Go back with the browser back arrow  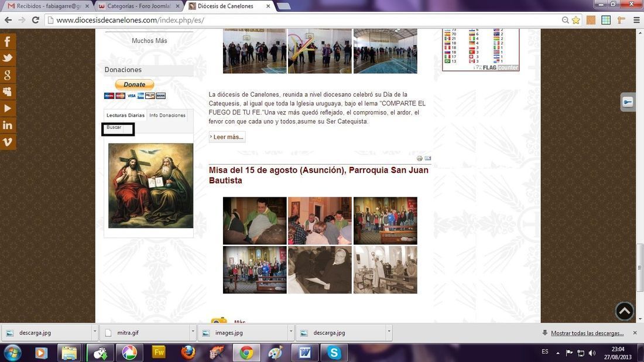(8, 20)
